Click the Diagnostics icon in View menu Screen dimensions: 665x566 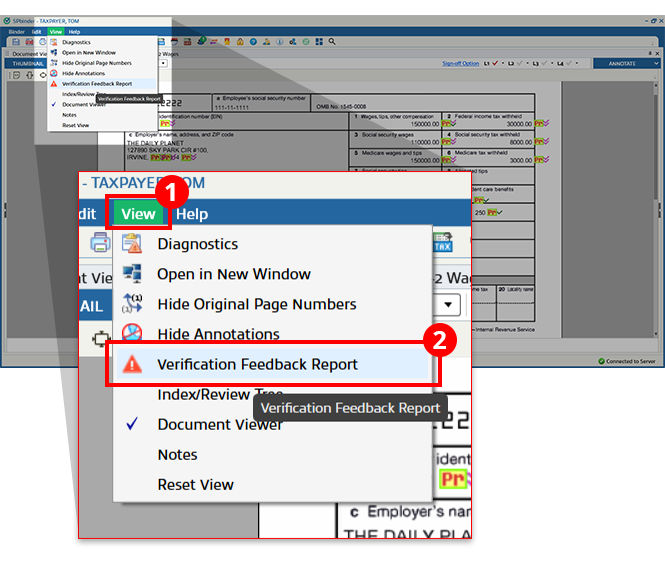(132, 244)
